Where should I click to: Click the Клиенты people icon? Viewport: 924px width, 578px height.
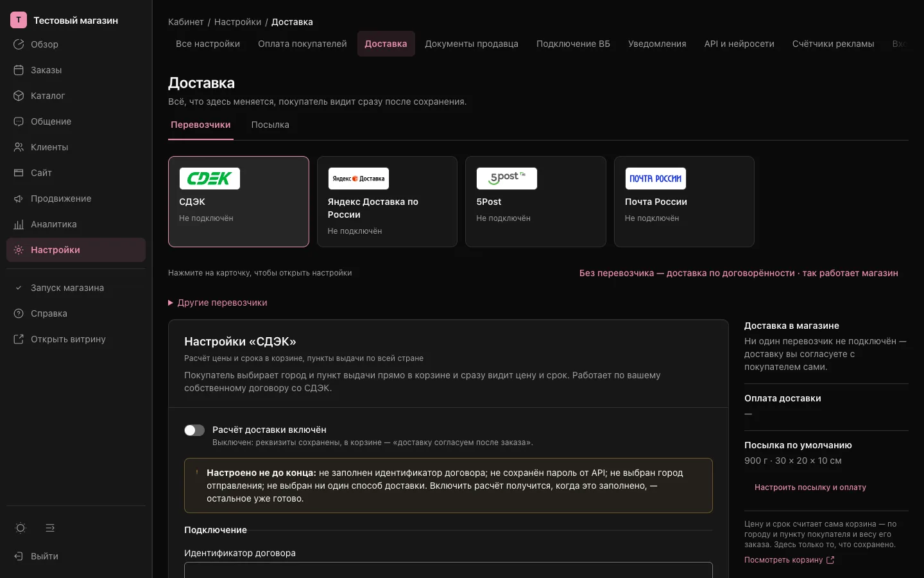click(19, 147)
